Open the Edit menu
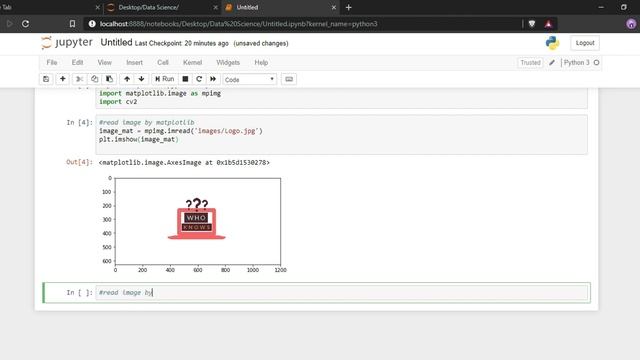 pos(77,62)
